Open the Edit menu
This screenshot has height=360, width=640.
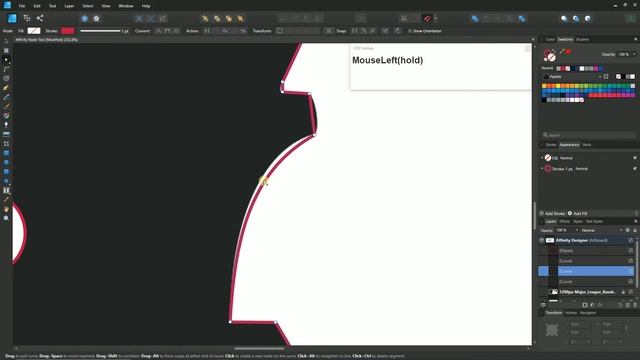tap(37, 6)
